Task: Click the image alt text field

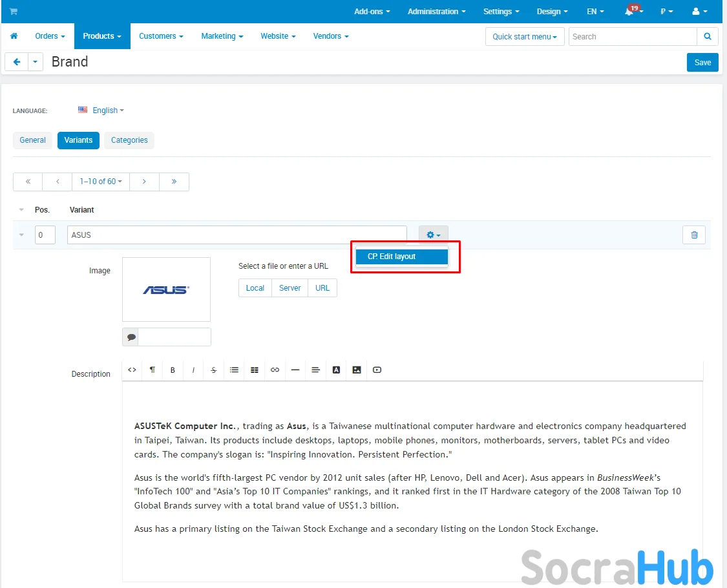Action: coord(174,337)
